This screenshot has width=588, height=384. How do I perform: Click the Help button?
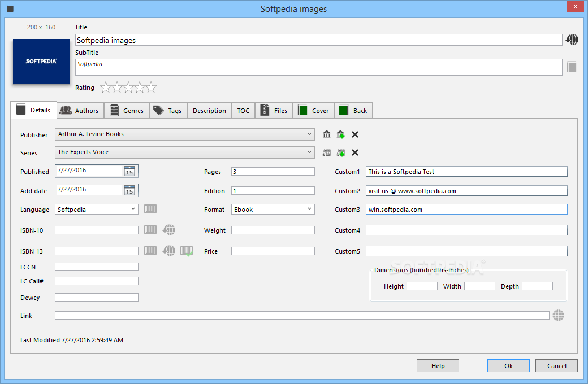pyautogui.click(x=438, y=365)
